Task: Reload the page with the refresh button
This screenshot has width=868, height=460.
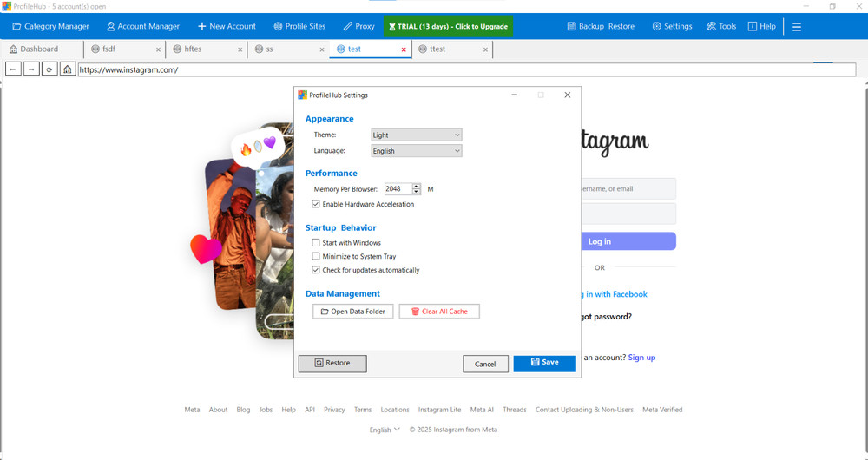Action: coord(49,69)
